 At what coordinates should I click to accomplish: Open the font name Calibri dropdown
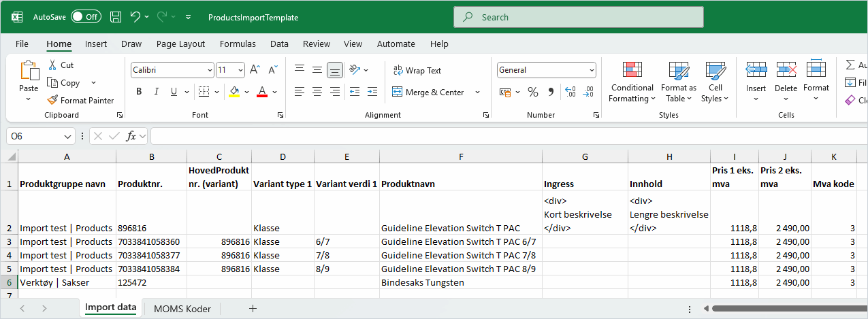click(210, 70)
